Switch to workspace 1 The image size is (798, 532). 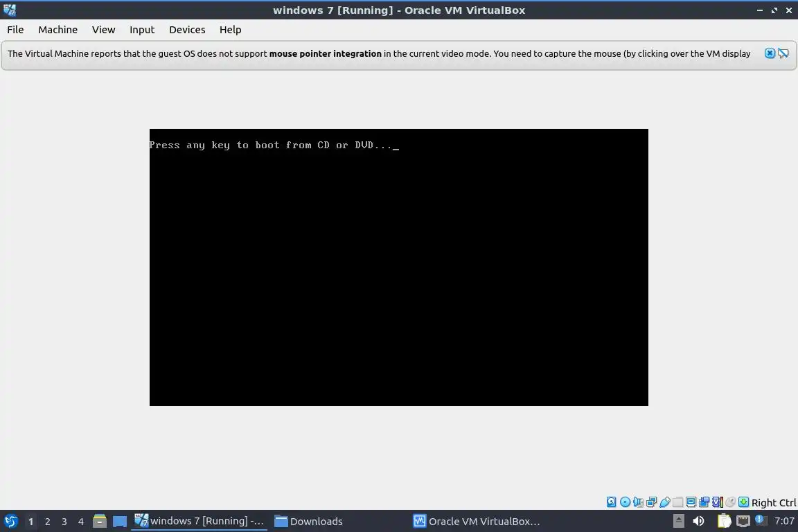pos(30,522)
